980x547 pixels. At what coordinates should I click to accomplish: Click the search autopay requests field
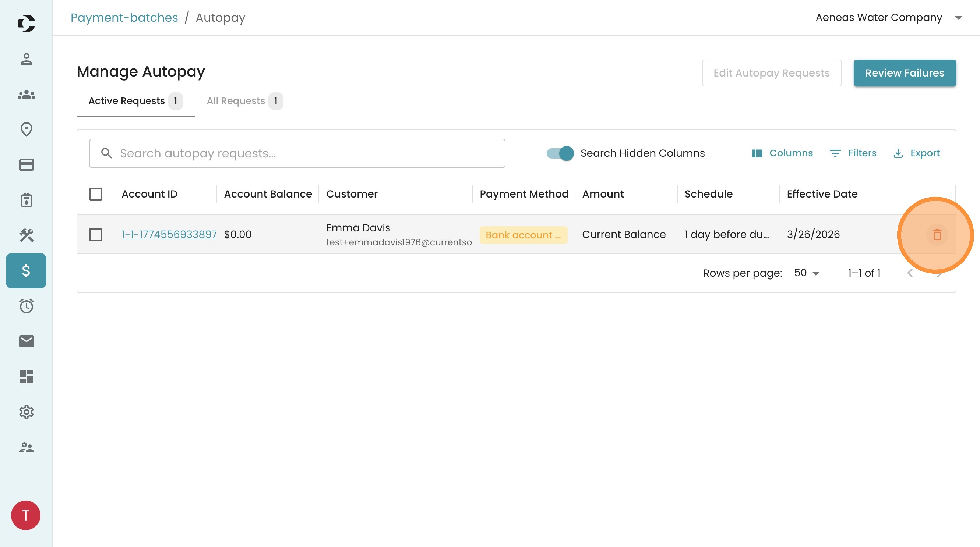point(297,153)
